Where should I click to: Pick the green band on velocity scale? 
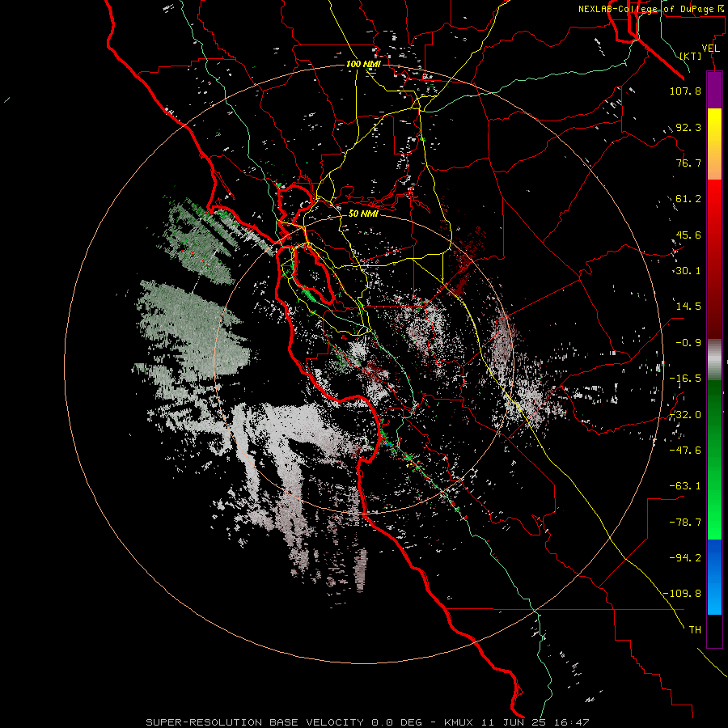pos(714,459)
